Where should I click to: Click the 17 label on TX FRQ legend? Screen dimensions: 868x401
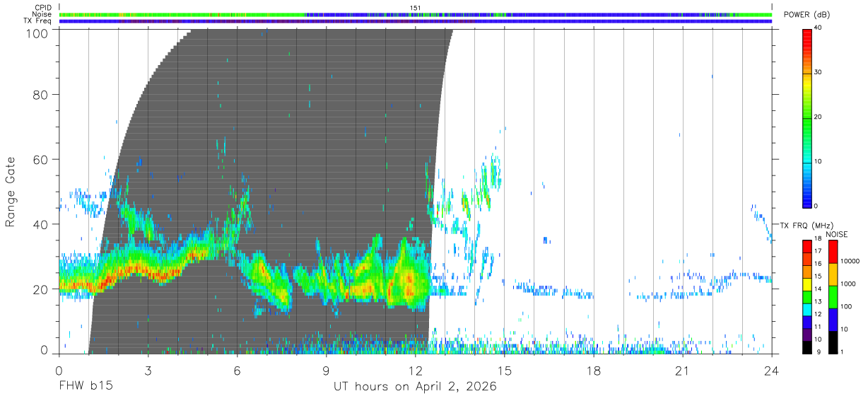[x=819, y=251]
